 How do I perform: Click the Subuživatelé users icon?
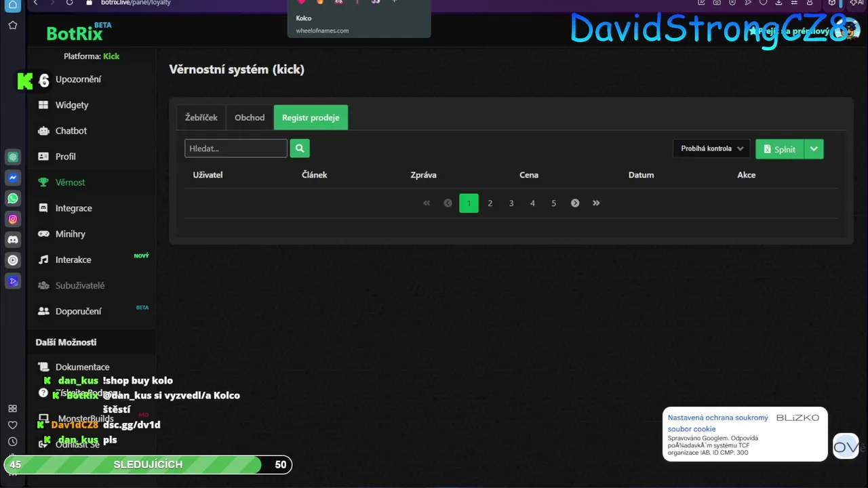tap(43, 285)
